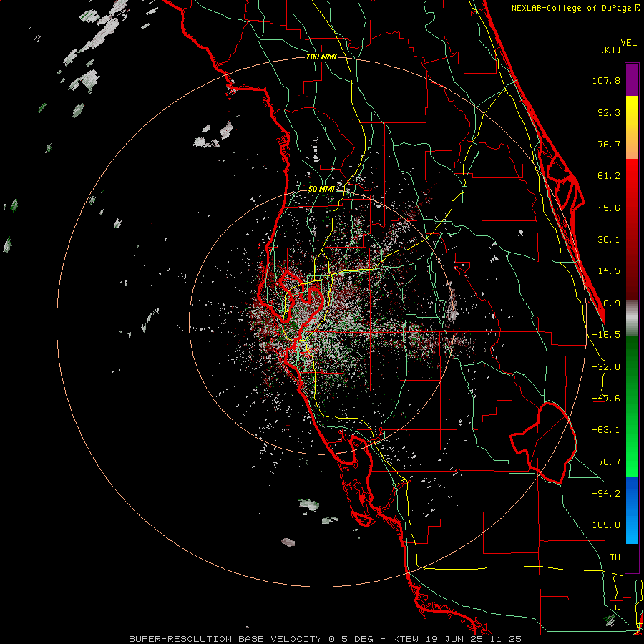
Task: Click the 50 NMI range ring label
Action: click(321, 189)
